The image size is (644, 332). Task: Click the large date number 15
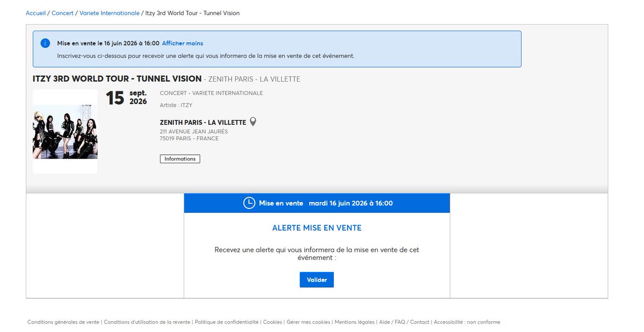click(115, 98)
